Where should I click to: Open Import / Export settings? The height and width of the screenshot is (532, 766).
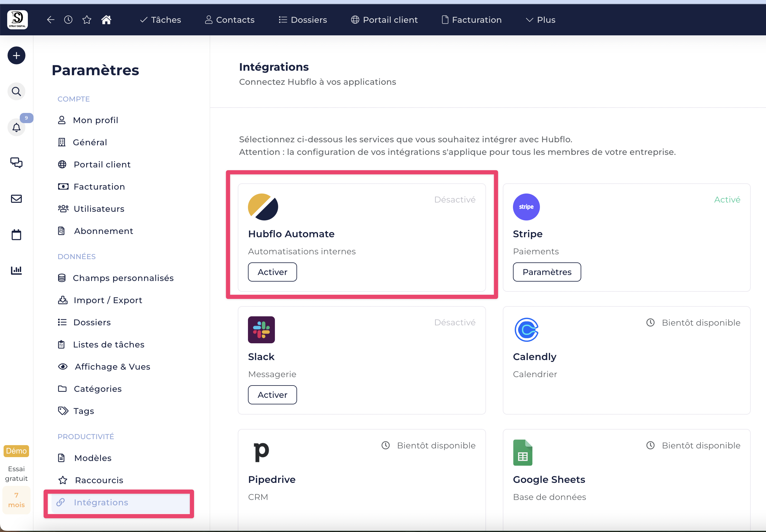[100, 300]
